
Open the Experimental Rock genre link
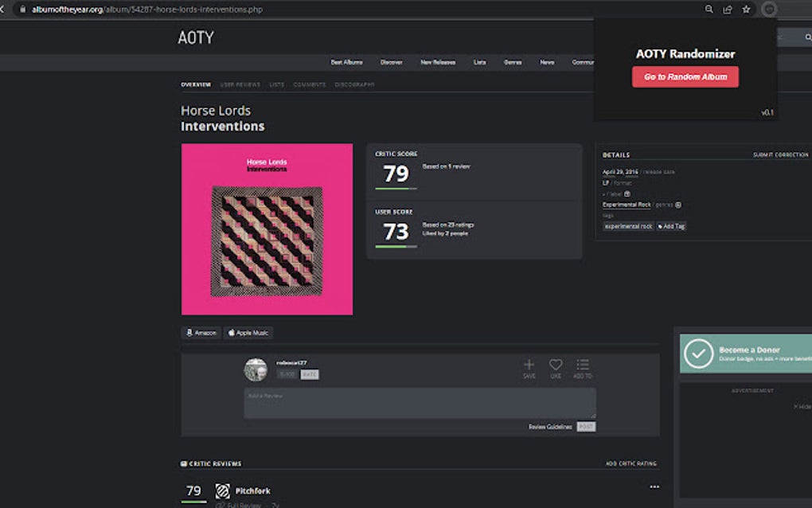pyautogui.click(x=626, y=205)
